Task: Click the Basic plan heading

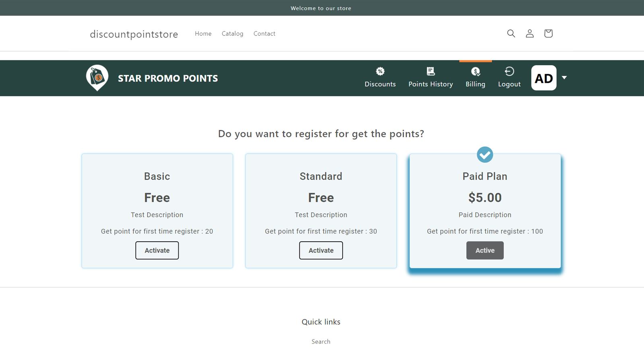Action: 157,176
